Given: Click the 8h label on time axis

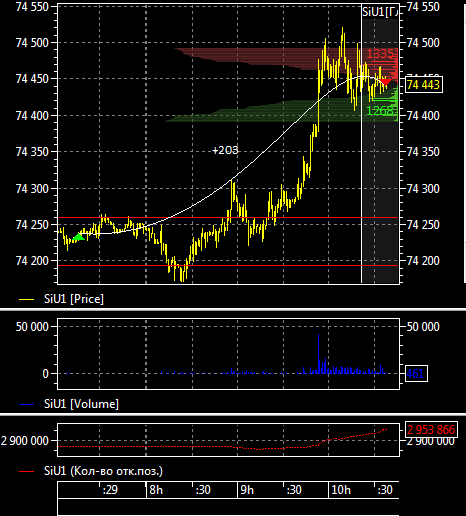Looking at the screenshot, I should (x=156, y=490).
